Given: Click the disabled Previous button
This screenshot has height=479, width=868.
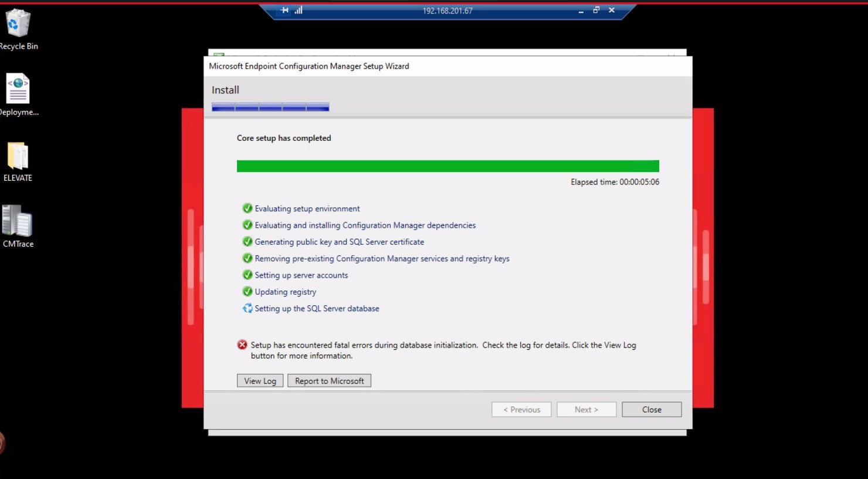Looking at the screenshot, I should point(521,410).
